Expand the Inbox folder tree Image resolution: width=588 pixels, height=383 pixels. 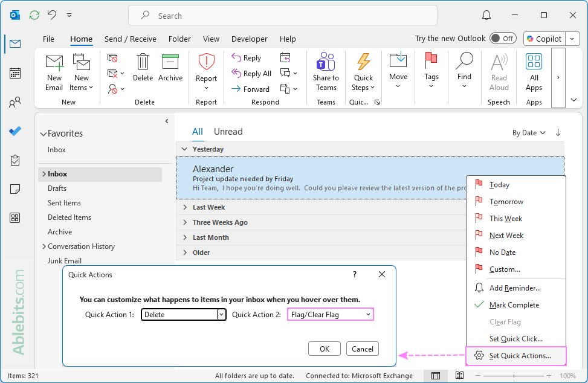pos(44,174)
